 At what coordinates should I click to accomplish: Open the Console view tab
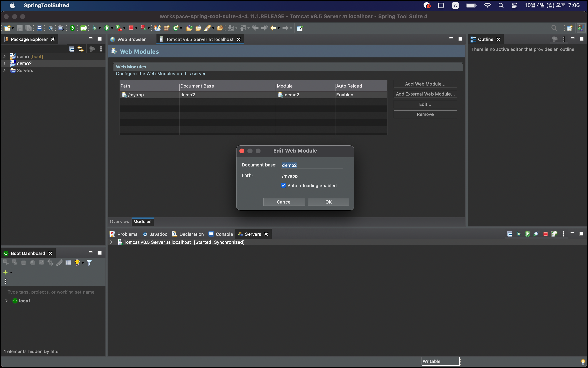pos(221,234)
